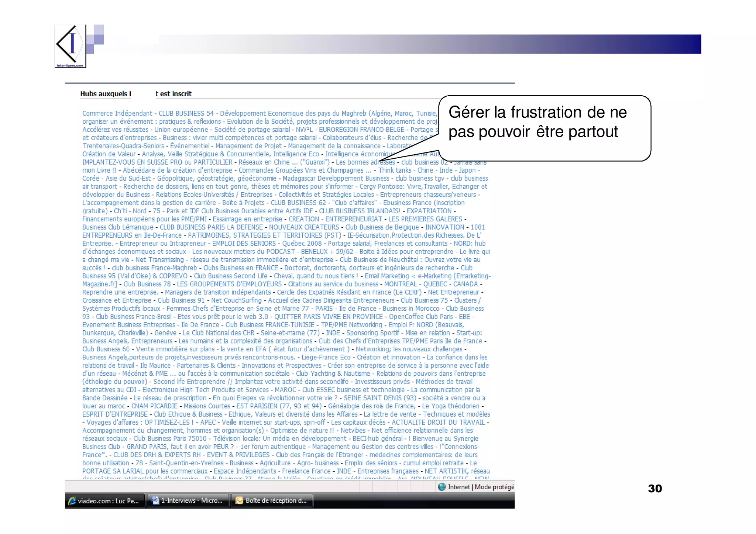This screenshot has height=534, width=756.
Task: Open the Québec 2008 hub link
Action: (302, 243)
